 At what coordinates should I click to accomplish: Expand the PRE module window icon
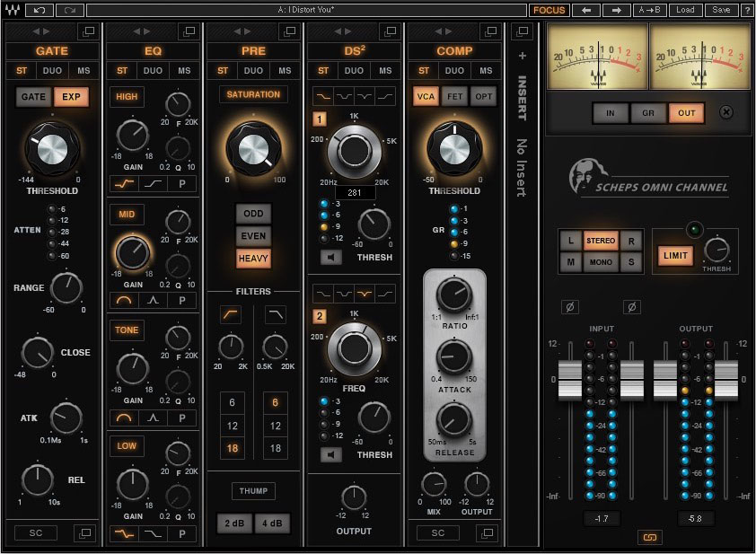(x=289, y=31)
